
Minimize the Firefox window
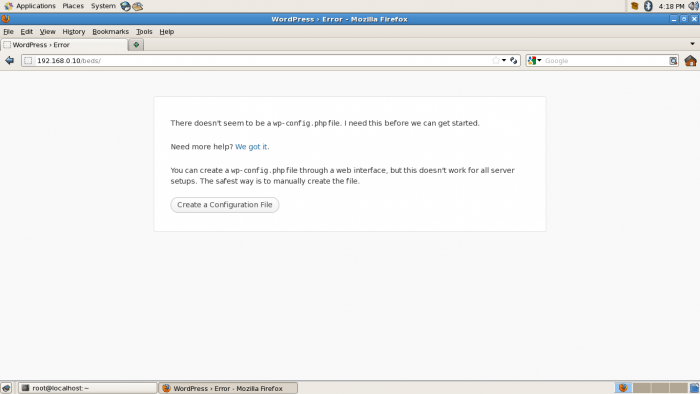click(674, 19)
